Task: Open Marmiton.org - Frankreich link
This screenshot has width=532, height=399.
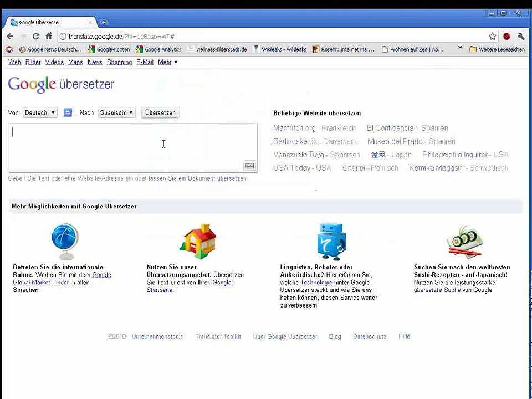Action: tap(314, 128)
